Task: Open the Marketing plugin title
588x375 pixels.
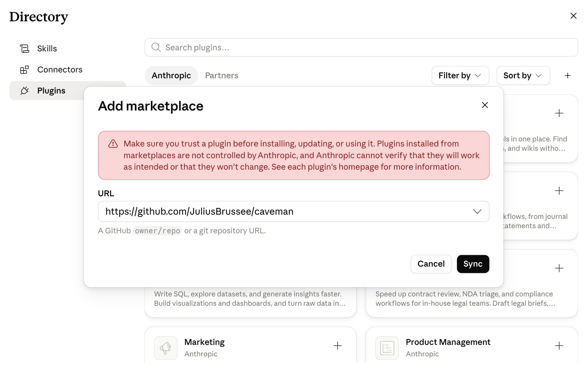Action: 204,342
